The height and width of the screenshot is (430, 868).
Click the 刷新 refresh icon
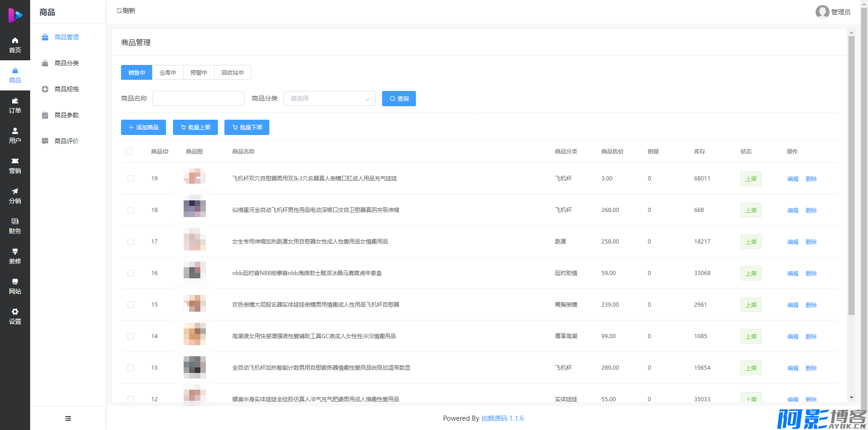tap(119, 11)
